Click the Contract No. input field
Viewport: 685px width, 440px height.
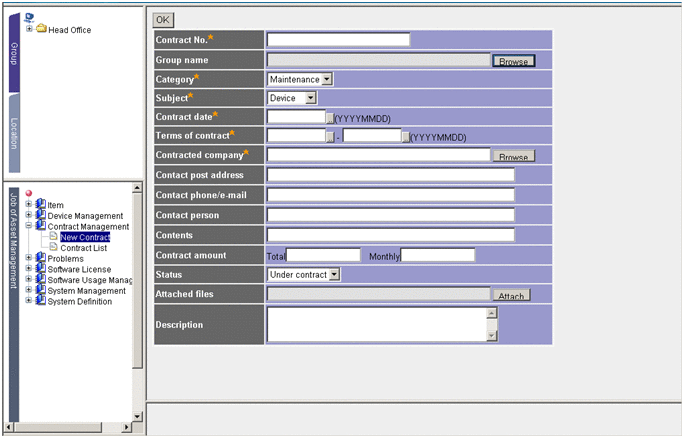pyautogui.click(x=338, y=40)
